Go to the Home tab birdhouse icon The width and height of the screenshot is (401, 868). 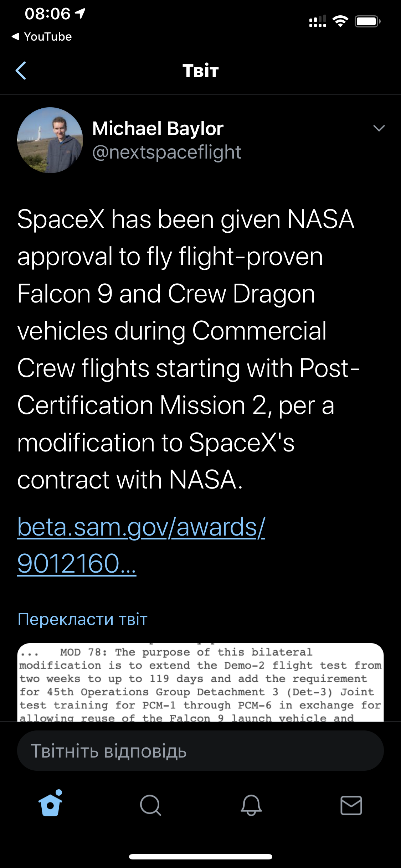pos(50,805)
